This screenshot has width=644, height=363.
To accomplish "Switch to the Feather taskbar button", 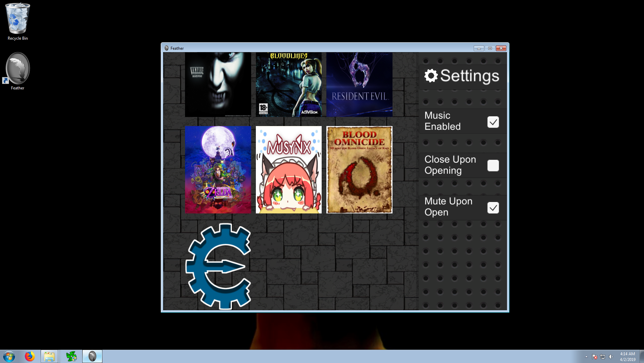I will click(x=92, y=356).
